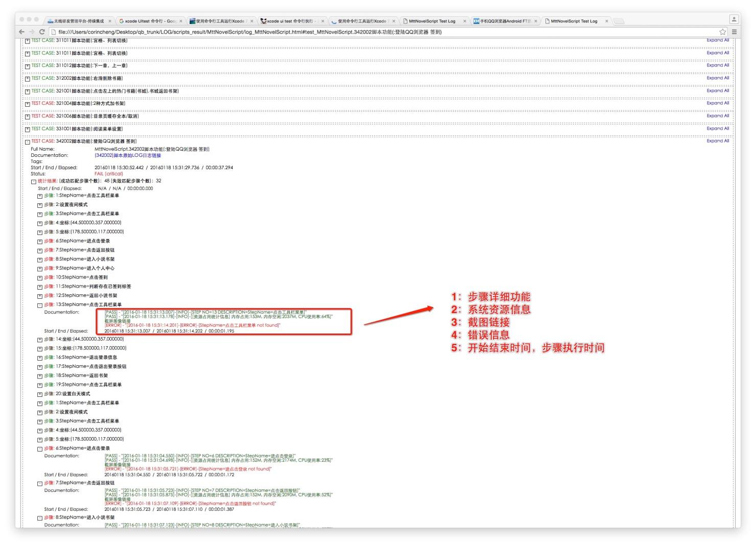Expand step 10 点击签到
The height and width of the screenshot is (546, 756).
[40, 278]
